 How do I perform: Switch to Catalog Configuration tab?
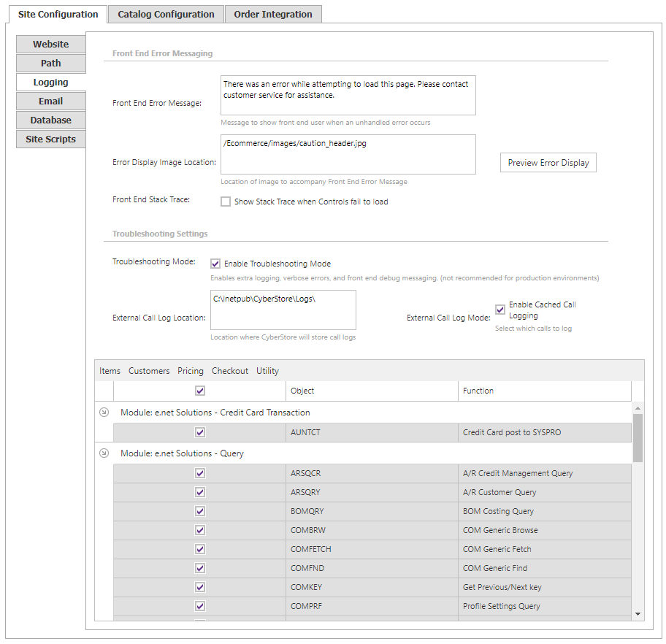pyautogui.click(x=166, y=14)
